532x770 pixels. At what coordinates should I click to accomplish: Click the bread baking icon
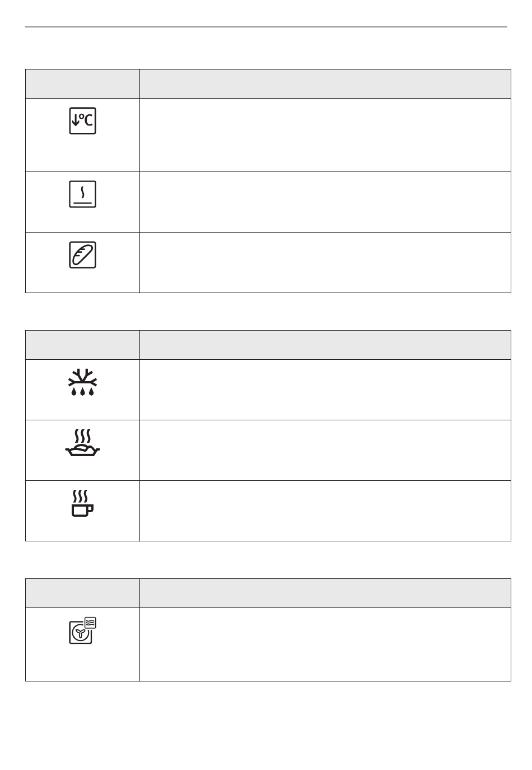pyautogui.click(x=82, y=255)
